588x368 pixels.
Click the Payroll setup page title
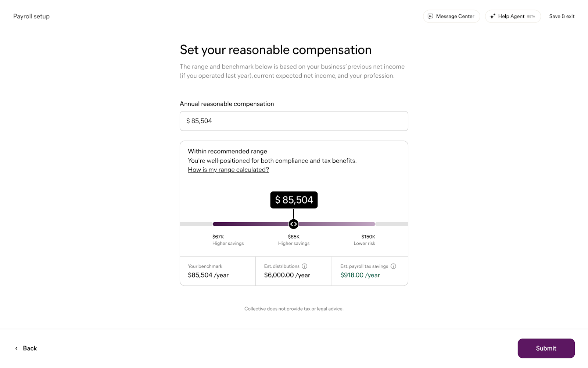pos(31,17)
